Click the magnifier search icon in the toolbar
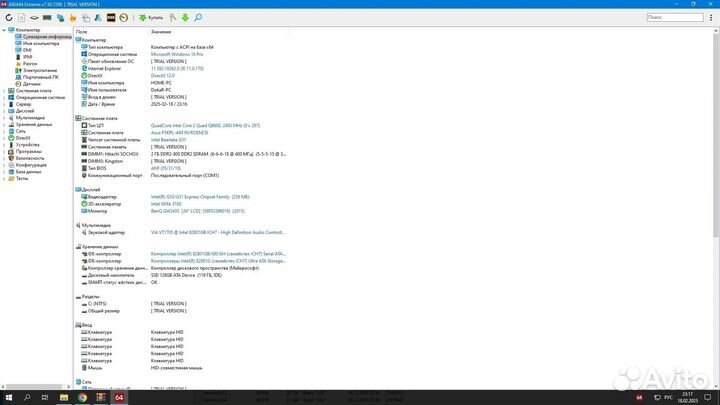The width and height of the screenshot is (720, 405). tap(199, 17)
